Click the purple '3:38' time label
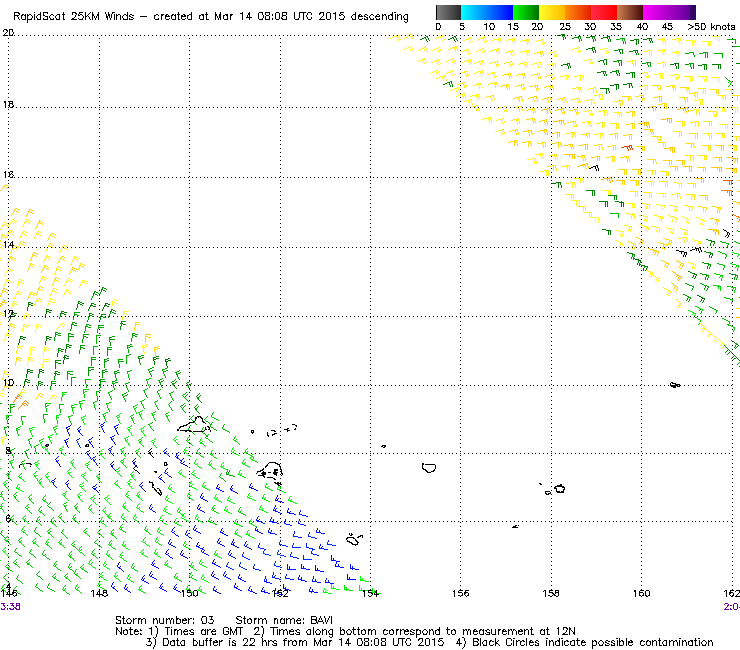Viewport: 740px width, 650px height. (10, 607)
